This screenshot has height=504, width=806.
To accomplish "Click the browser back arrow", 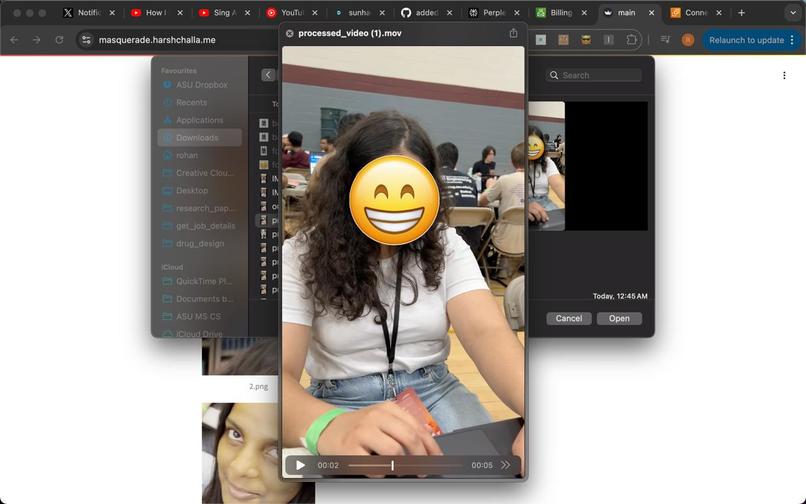I will pyautogui.click(x=14, y=40).
